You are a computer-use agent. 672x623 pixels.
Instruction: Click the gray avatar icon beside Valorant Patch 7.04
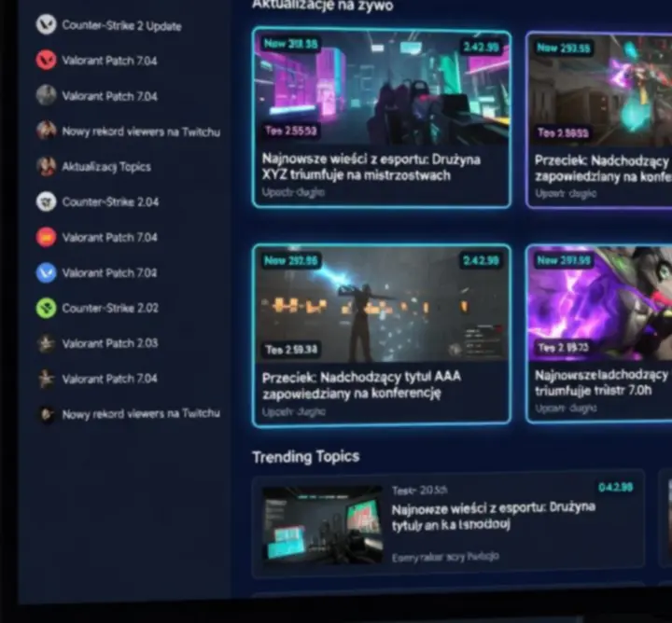pos(46,95)
